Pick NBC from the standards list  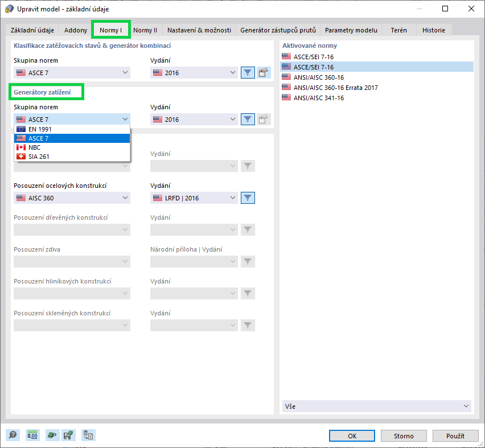[x=72, y=147]
